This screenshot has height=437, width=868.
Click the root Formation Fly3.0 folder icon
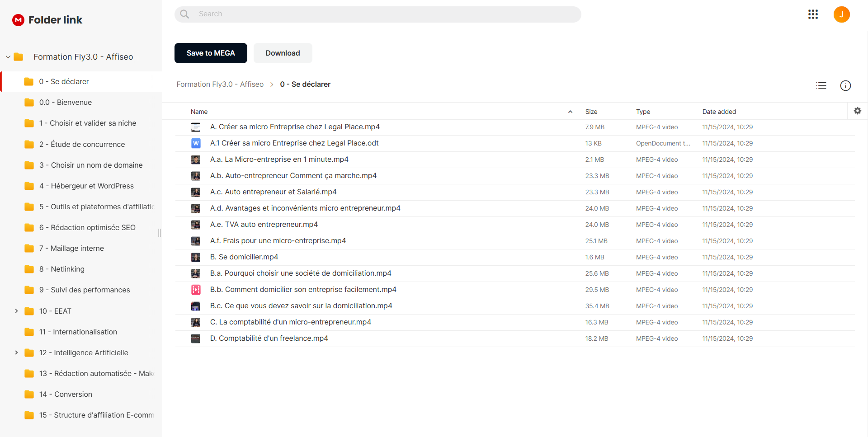(19, 57)
